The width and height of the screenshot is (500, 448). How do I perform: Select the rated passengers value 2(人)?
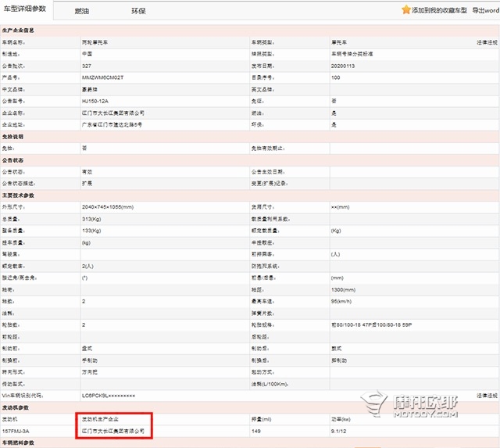coord(87,266)
